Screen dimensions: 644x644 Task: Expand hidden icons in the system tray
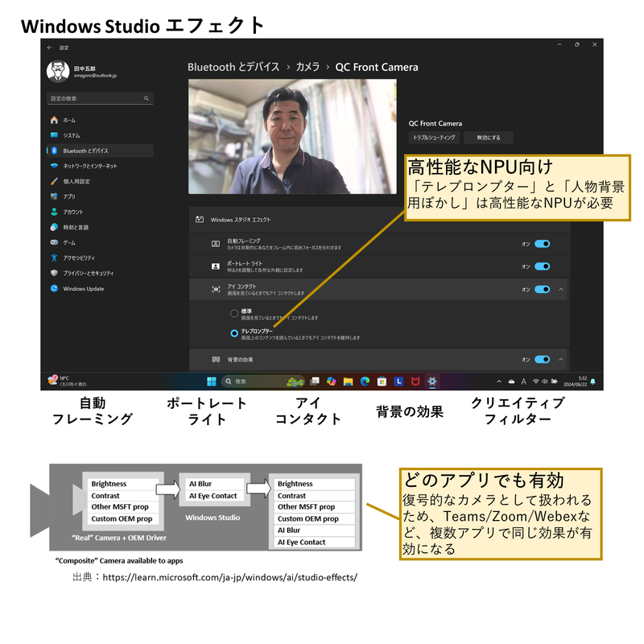pos(499,381)
